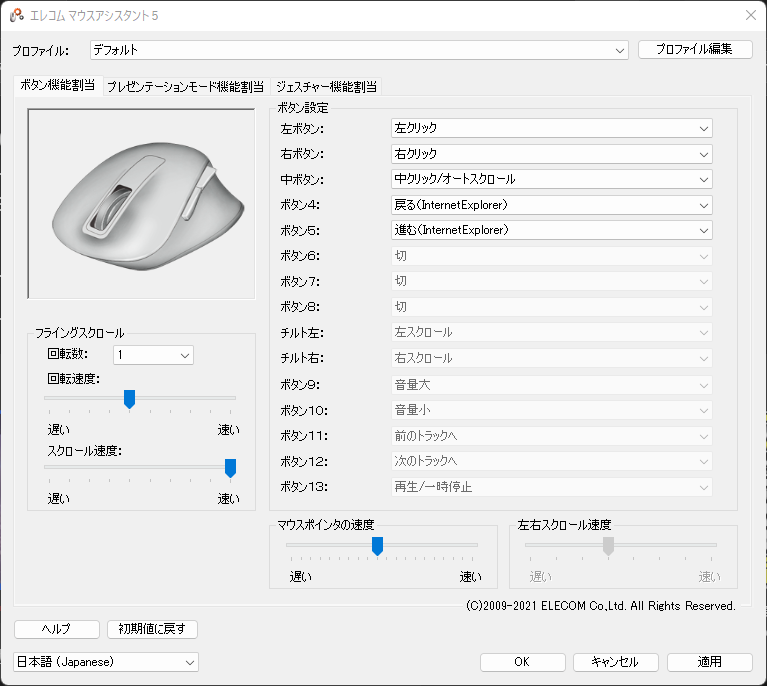Open the 左ボタン dropdown set to 左クリック

[x=552, y=128]
